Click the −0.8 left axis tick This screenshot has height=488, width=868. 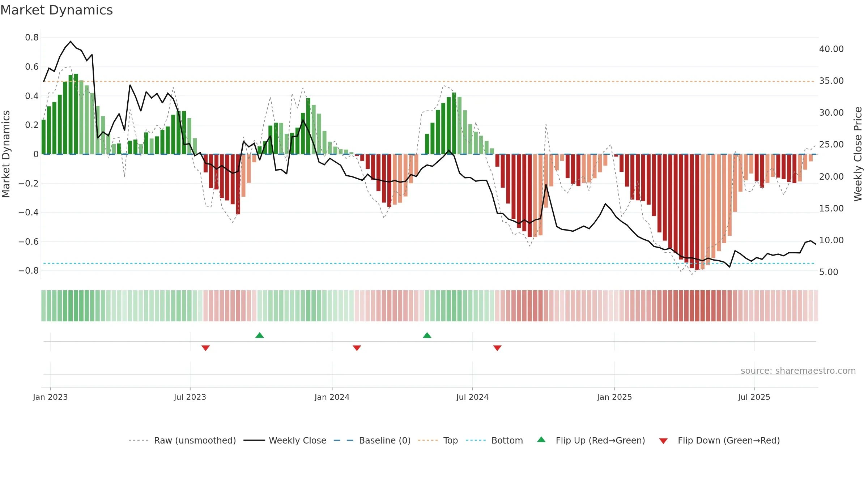tap(29, 271)
